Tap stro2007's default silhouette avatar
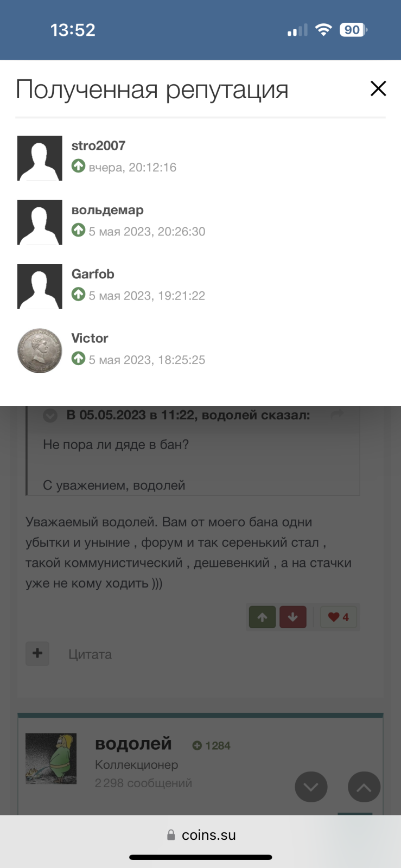Image resolution: width=401 pixels, height=868 pixels. pyautogui.click(x=40, y=158)
